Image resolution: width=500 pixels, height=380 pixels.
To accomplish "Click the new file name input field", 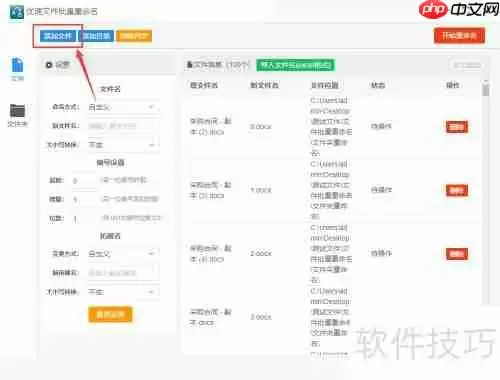I will click(123, 126).
